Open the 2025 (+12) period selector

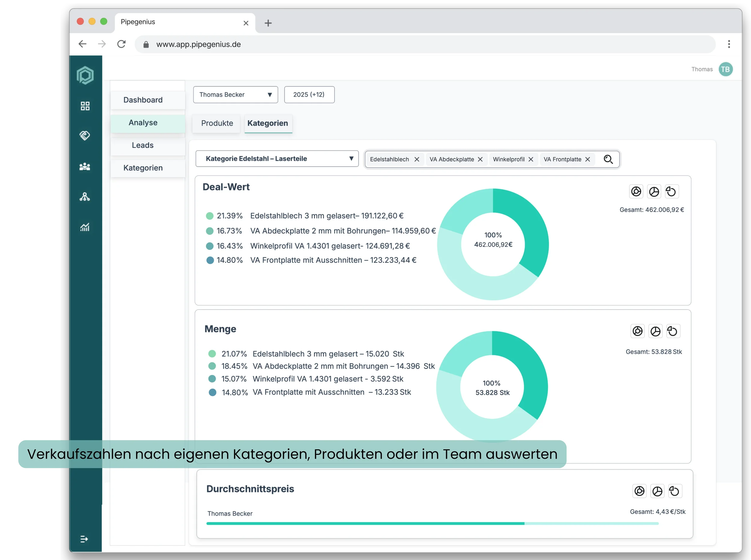(309, 95)
